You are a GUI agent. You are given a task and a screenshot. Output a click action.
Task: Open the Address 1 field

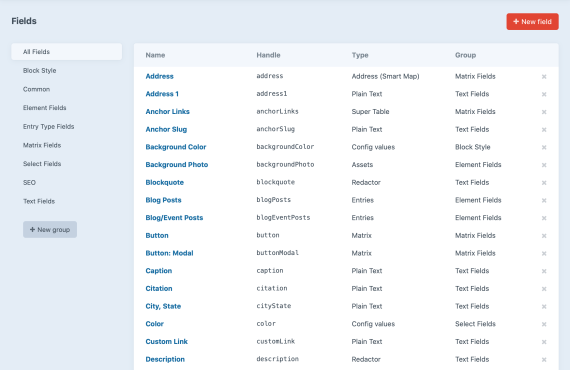(162, 94)
